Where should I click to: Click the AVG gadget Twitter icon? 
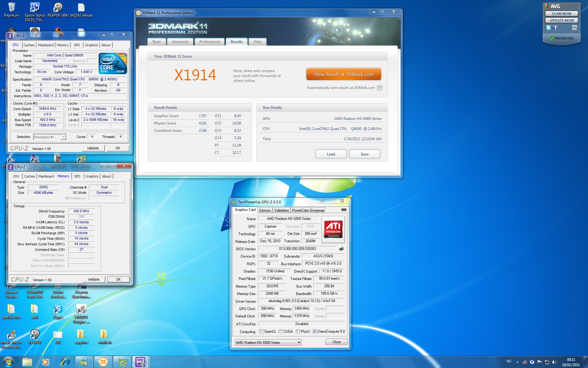point(548,28)
